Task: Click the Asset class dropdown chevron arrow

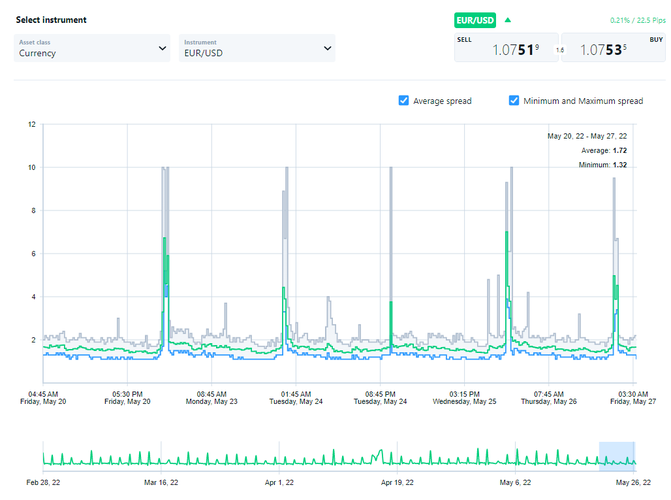Action: (163, 48)
